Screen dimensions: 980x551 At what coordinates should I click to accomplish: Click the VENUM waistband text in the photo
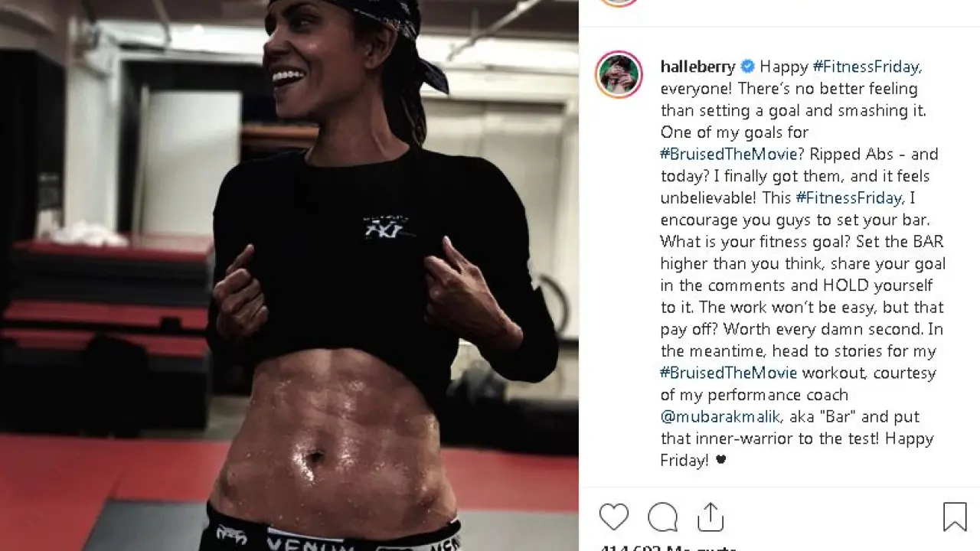pos(296,542)
